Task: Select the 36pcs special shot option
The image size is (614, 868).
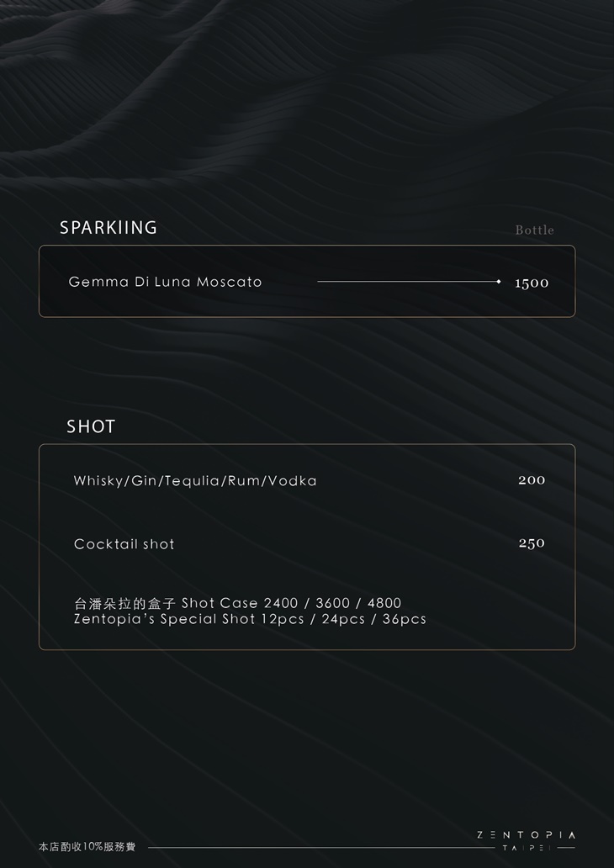Action: click(x=405, y=619)
